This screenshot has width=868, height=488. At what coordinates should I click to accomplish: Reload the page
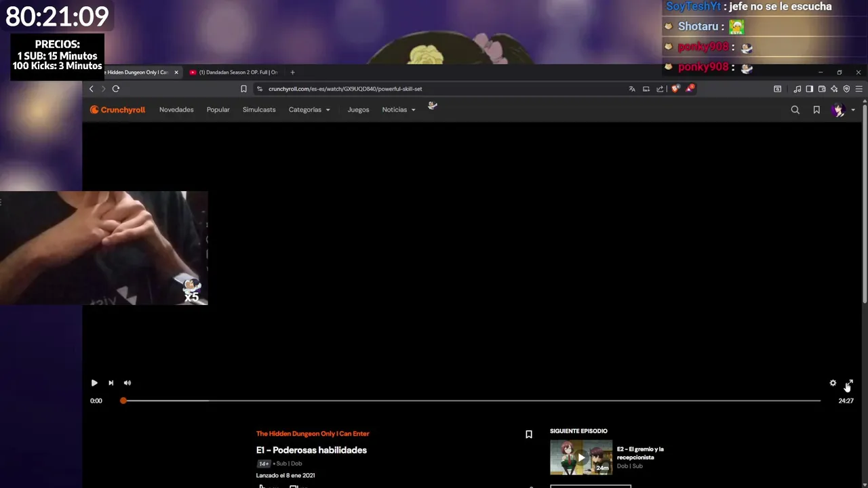pyautogui.click(x=116, y=89)
